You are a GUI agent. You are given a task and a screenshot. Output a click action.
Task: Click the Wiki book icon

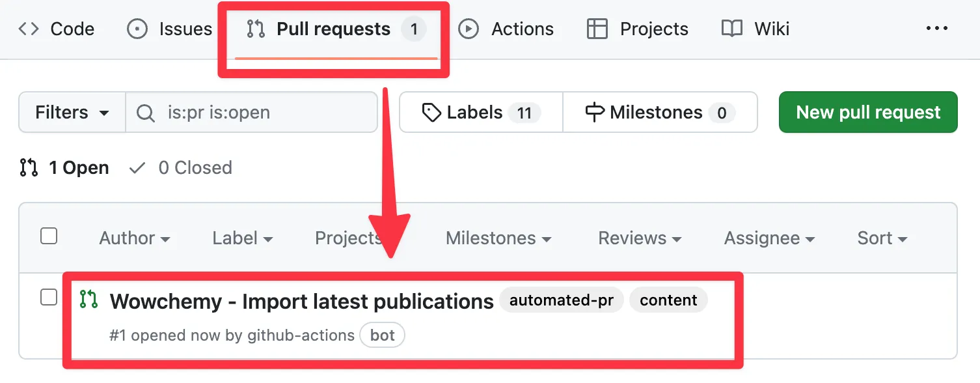click(x=732, y=29)
